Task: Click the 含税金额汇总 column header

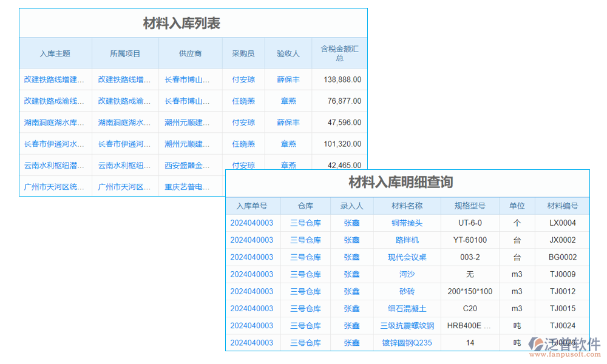Action: tap(338, 53)
